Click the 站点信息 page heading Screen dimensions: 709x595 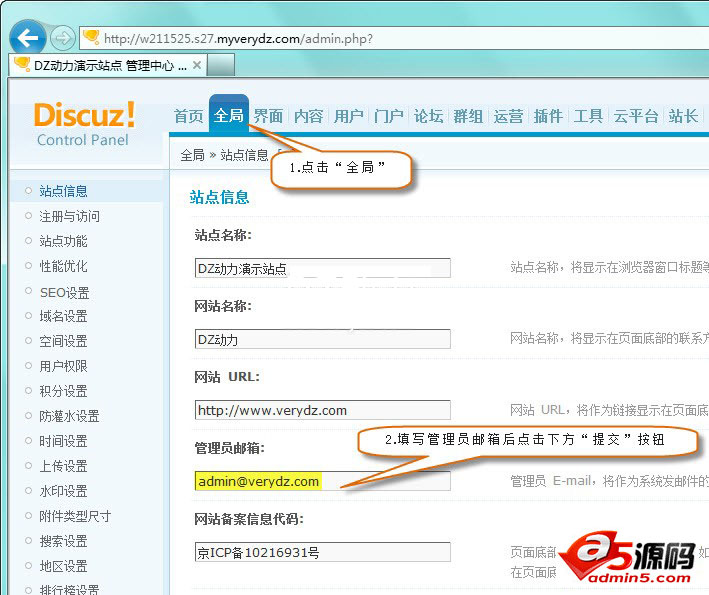(x=219, y=198)
